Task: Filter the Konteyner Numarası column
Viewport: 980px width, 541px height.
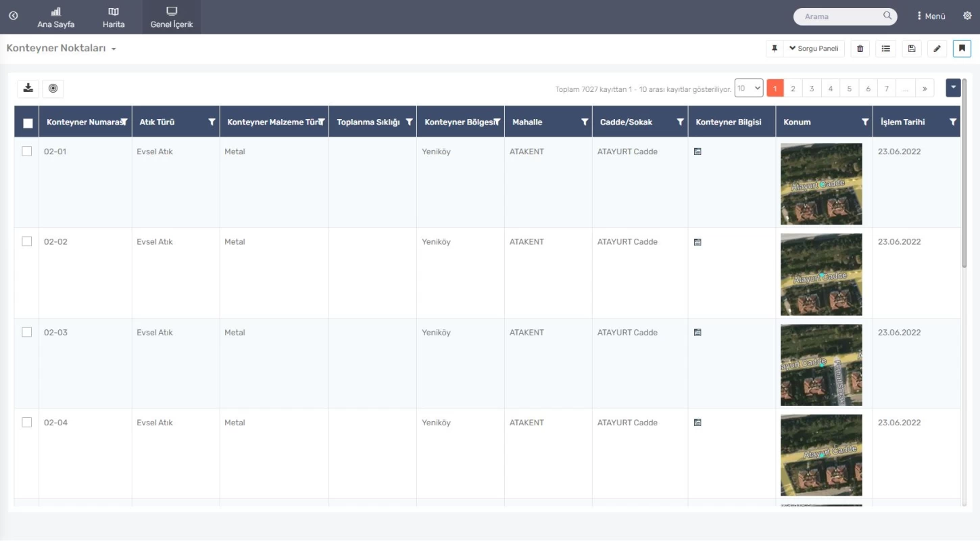Action: (124, 122)
